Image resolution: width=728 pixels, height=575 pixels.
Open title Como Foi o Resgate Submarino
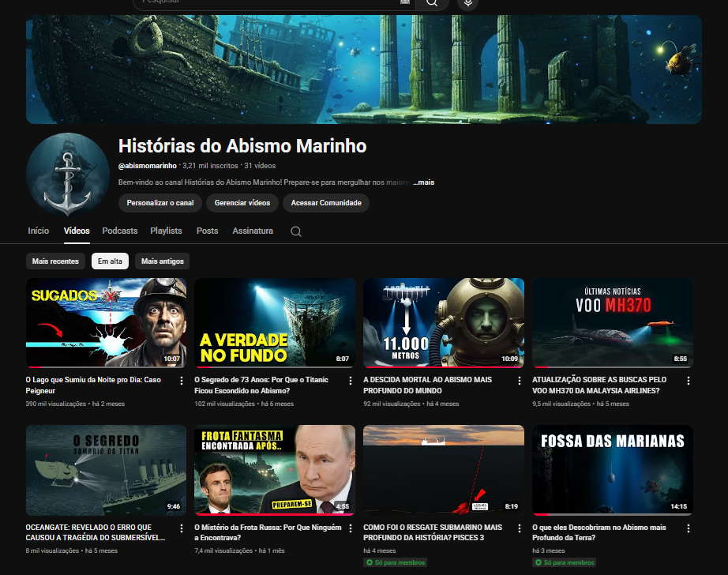tap(433, 532)
